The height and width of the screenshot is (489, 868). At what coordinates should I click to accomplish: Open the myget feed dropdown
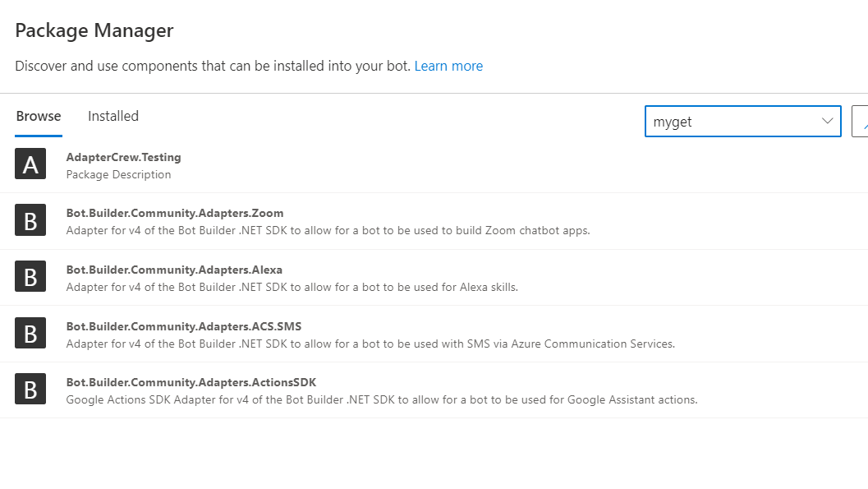[x=743, y=122]
